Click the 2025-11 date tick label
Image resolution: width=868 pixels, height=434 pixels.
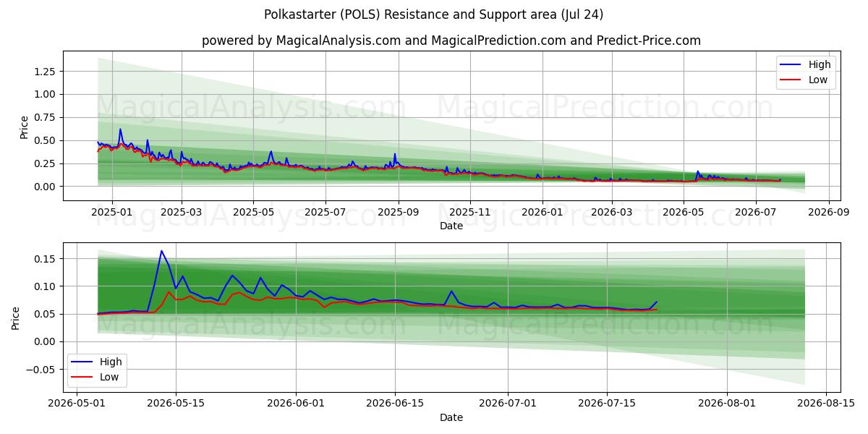click(470, 213)
